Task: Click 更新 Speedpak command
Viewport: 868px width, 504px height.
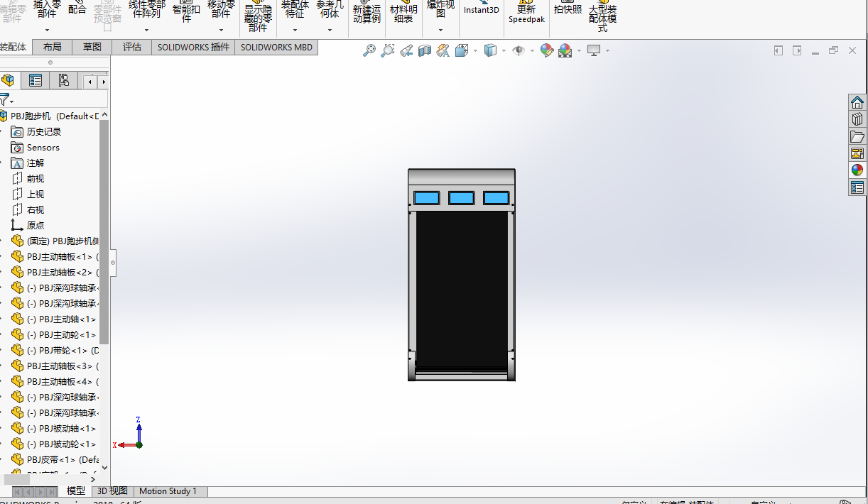Action: pyautogui.click(x=526, y=12)
